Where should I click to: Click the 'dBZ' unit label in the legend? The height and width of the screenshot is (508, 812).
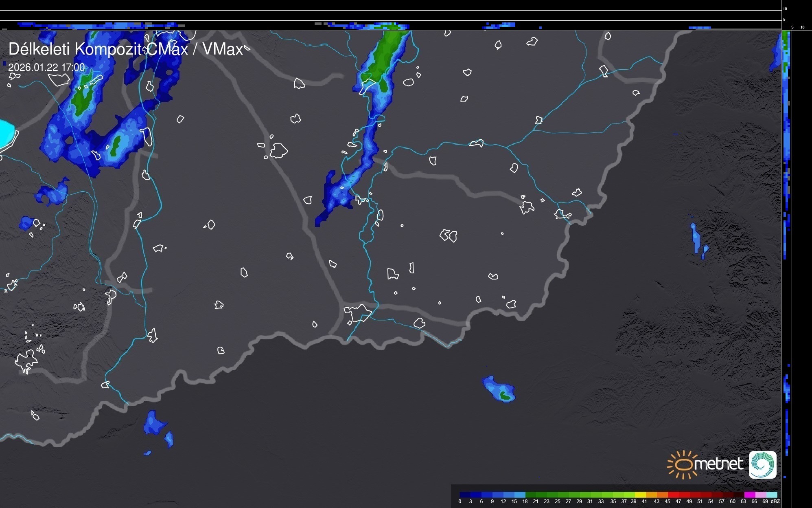click(x=775, y=501)
